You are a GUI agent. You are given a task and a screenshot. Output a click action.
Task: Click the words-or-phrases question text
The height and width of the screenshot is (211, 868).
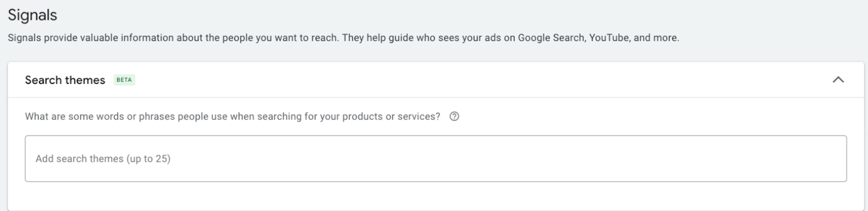[233, 117]
